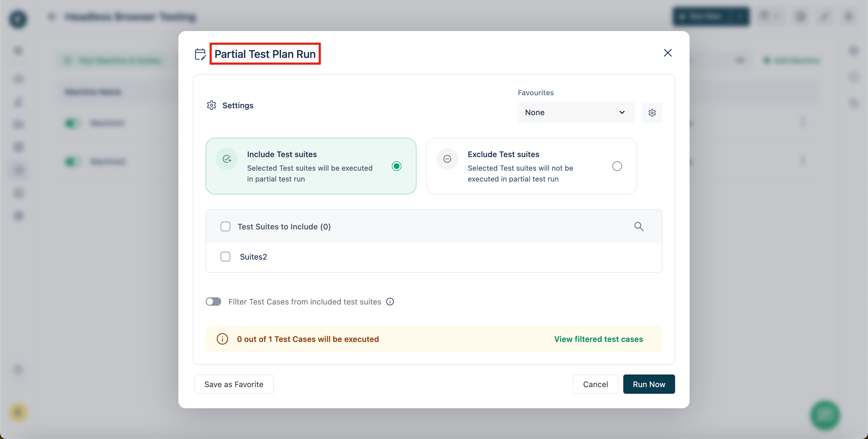Check the Test Suites to Include checkbox
Image resolution: width=868 pixels, height=439 pixels.
click(x=225, y=226)
